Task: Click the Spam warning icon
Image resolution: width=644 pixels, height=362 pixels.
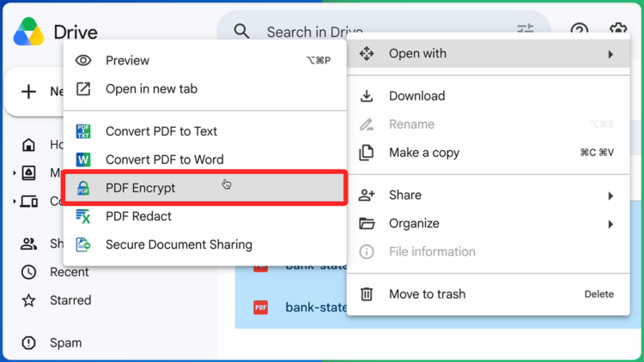Action: tap(28, 343)
